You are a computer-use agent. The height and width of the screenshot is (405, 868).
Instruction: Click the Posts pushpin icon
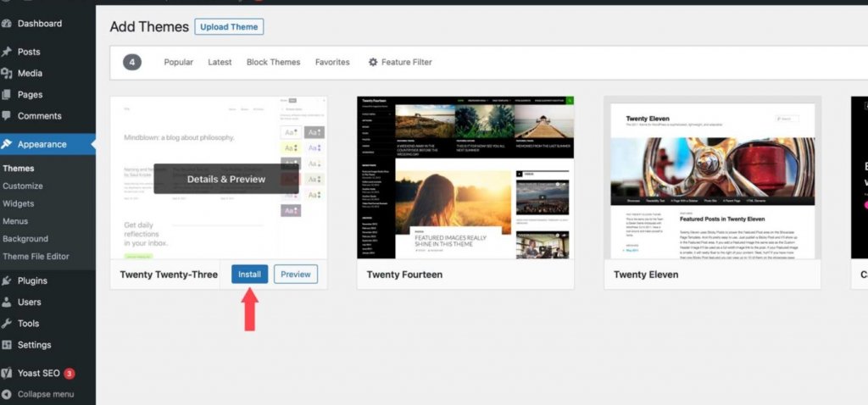click(x=7, y=52)
